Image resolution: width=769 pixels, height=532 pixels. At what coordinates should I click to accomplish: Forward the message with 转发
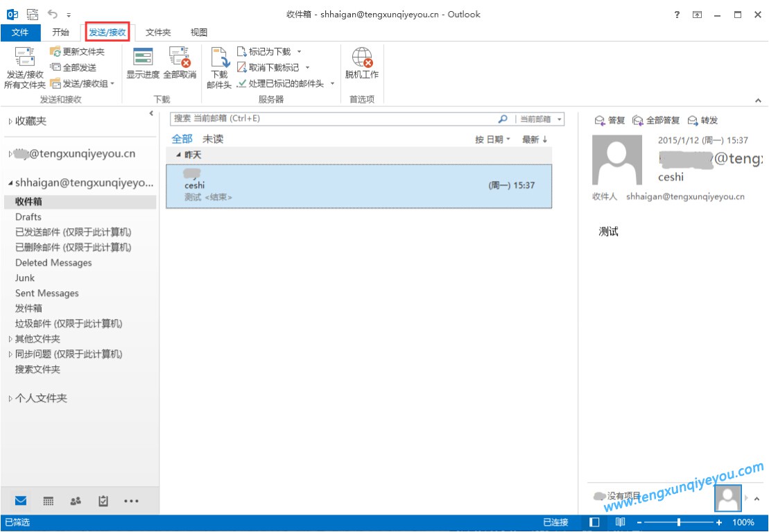pyautogui.click(x=703, y=120)
